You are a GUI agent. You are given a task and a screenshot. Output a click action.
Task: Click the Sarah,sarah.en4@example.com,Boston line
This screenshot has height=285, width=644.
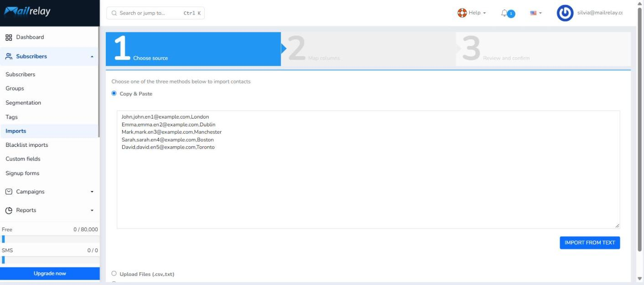tap(167, 140)
